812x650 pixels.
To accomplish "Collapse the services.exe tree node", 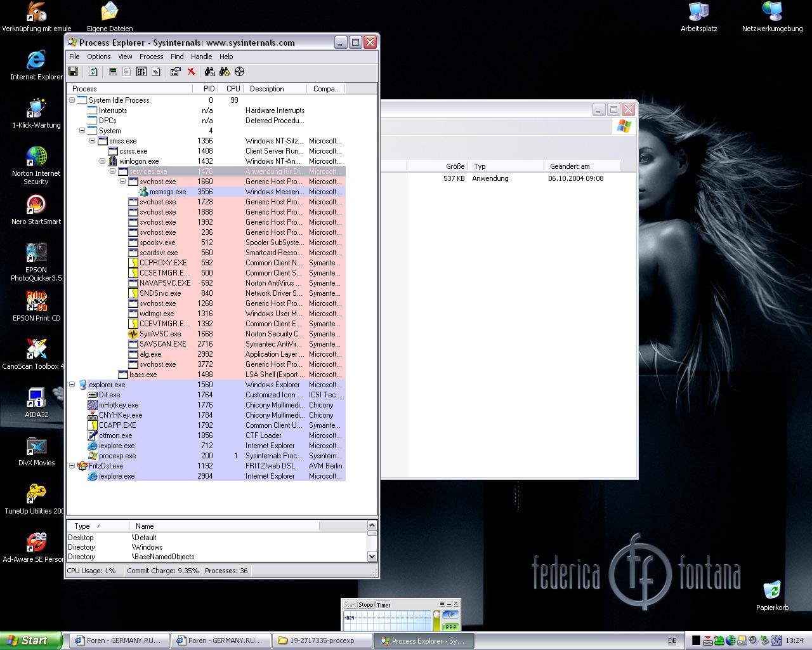I will coord(112,171).
